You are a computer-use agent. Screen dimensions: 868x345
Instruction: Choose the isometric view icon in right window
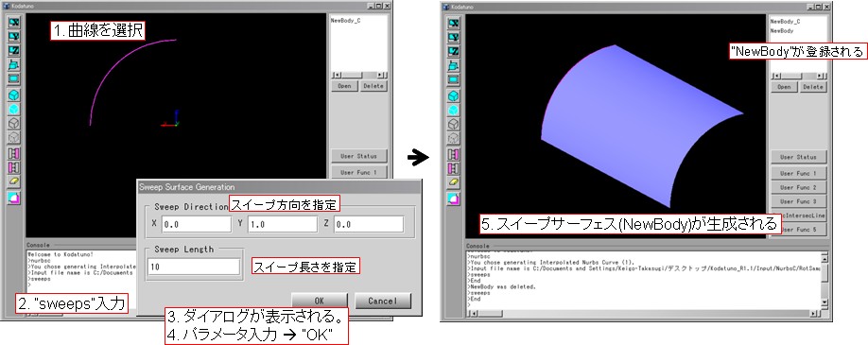pos(453,66)
